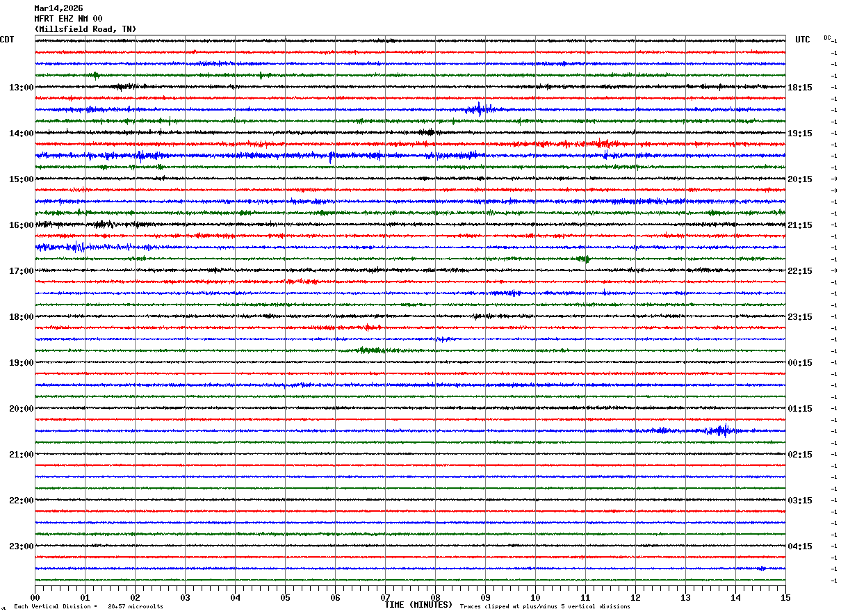Select the 23:15 UTC time label
Viewport: 841px width, 616px height.
[x=800, y=317]
